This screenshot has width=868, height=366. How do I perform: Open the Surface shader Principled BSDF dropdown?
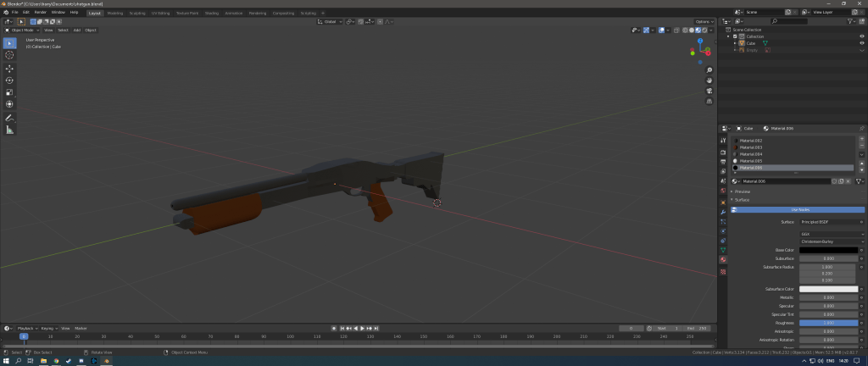tap(829, 222)
